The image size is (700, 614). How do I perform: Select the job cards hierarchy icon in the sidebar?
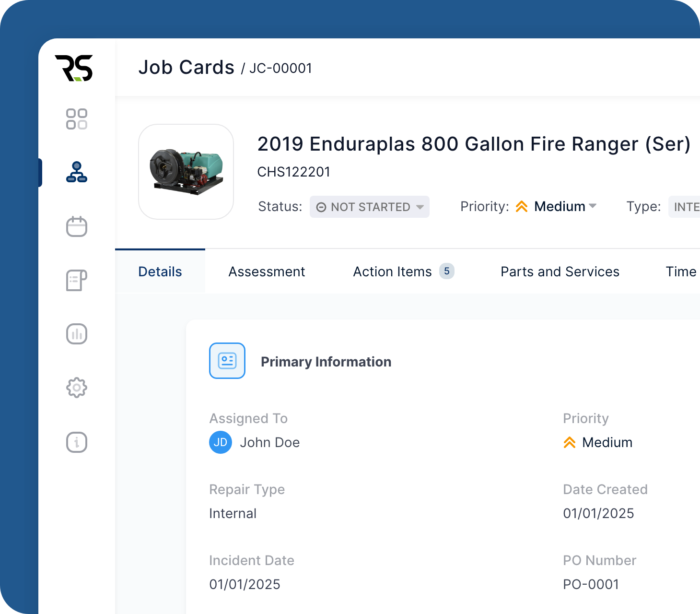77,172
